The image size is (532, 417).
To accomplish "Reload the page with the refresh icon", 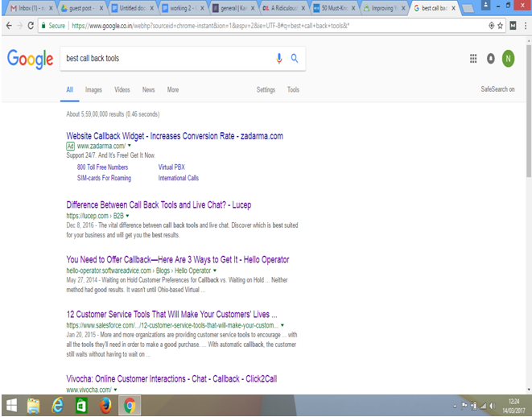I will tap(31, 26).
